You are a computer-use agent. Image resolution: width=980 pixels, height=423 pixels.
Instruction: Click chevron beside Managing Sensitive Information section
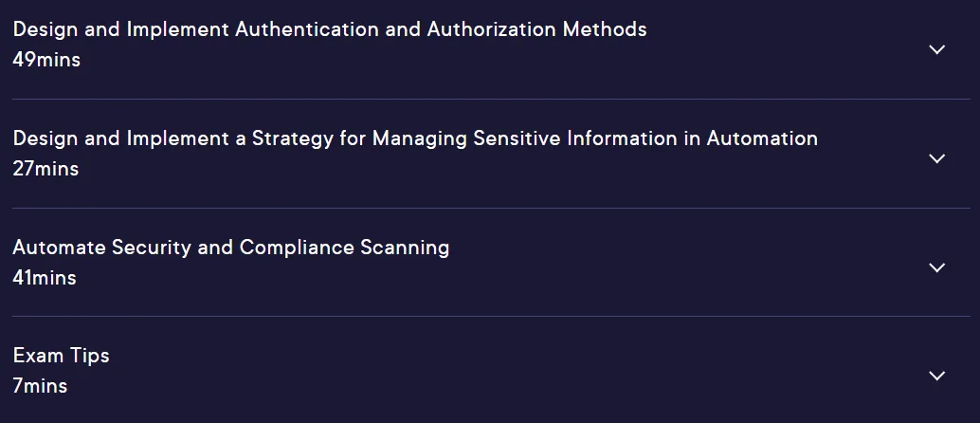[936, 158]
